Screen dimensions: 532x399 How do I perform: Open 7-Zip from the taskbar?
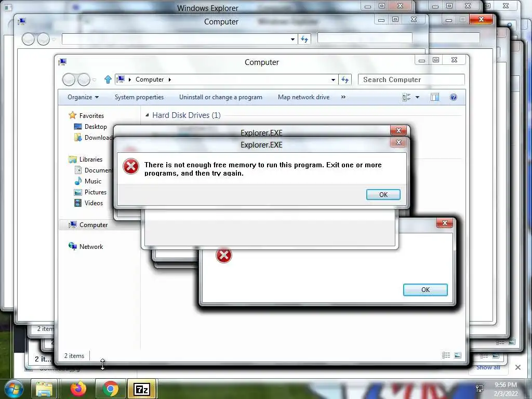coord(142,389)
